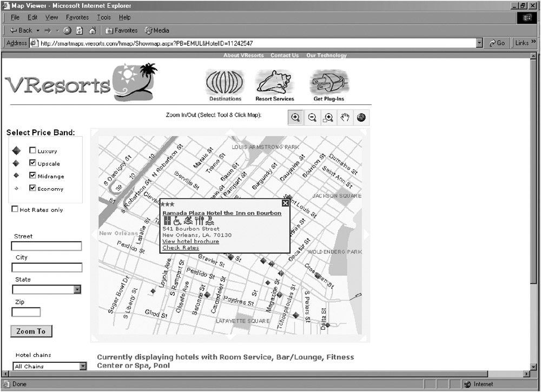541x392 pixels.
Task: Click the fork and knife restaurant icon
Action: [x=199, y=221]
